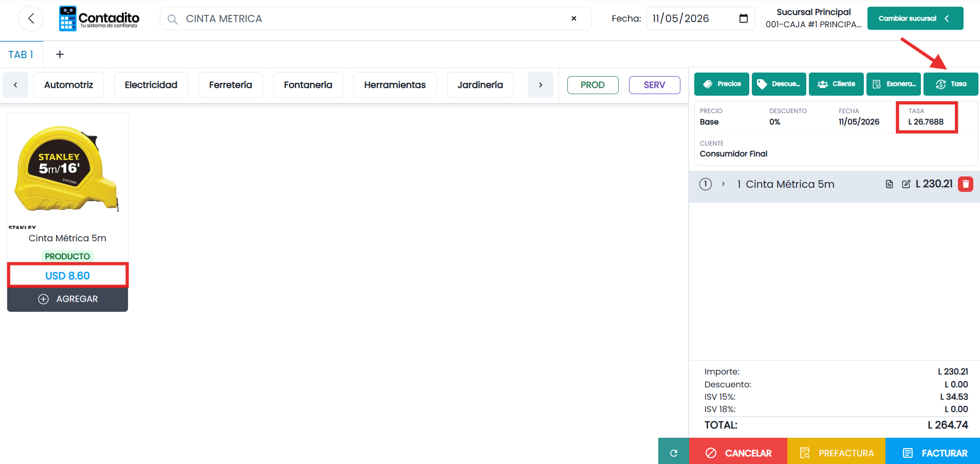The height and width of the screenshot is (464, 980).
Task: Click Cambiar sucursal button
Action: [x=915, y=19]
